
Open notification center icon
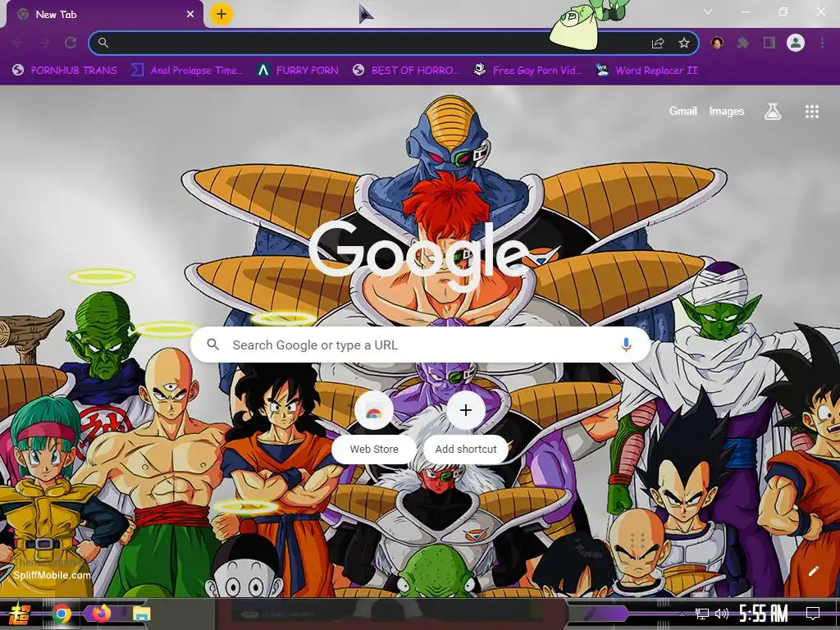tap(813, 614)
